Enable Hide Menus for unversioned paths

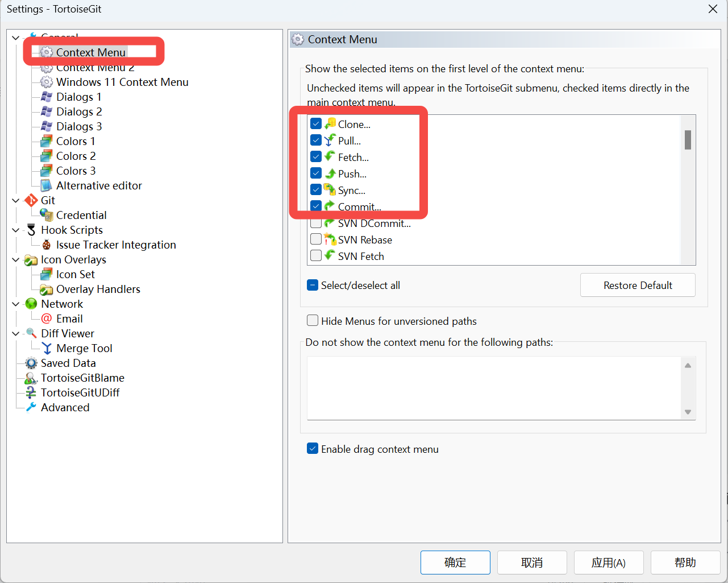click(x=313, y=320)
